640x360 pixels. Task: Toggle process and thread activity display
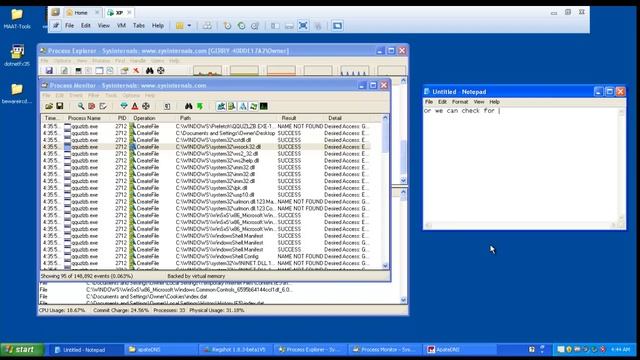[253, 106]
